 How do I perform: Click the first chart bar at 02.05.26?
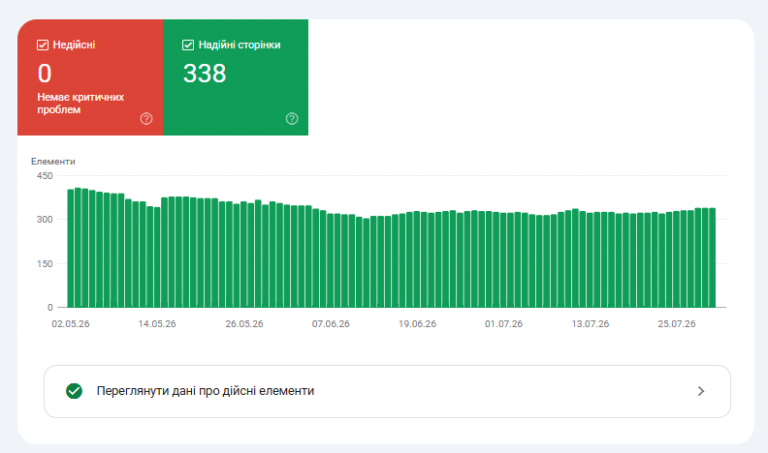(x=71, y=248)
